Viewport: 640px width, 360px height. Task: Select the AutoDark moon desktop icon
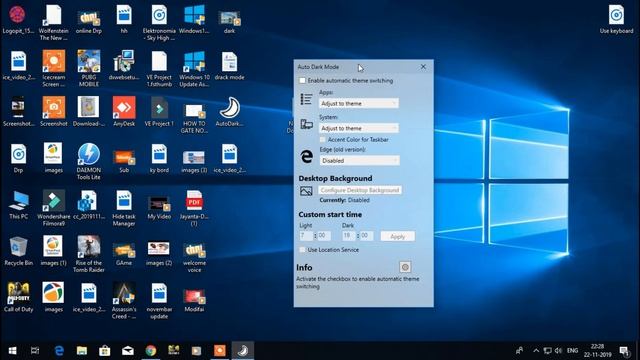coord(229,112)
